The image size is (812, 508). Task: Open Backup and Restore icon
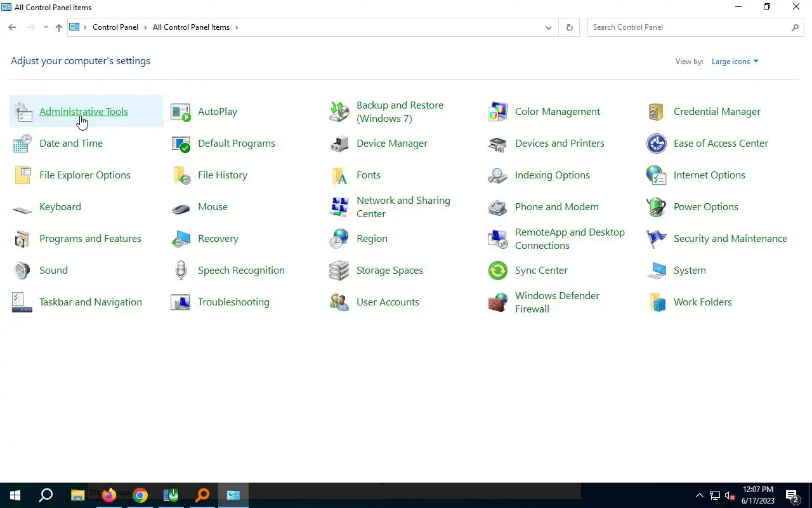tap(339, 112)
